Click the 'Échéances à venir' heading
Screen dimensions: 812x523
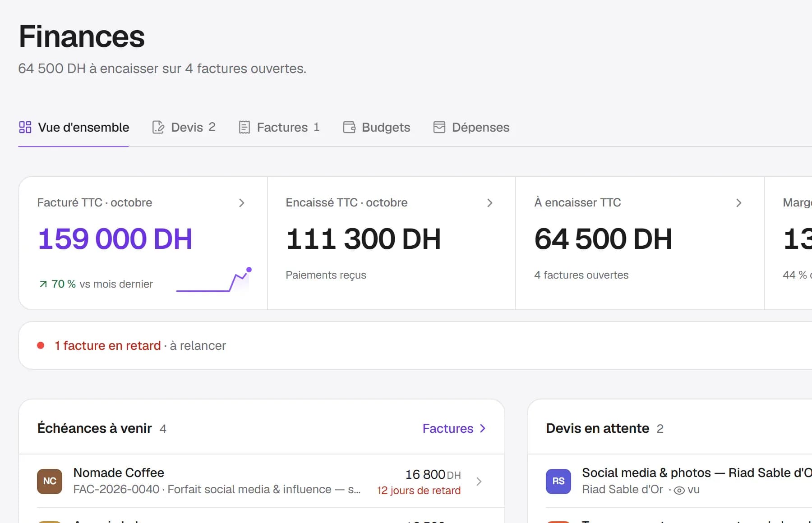coord(94,428)
